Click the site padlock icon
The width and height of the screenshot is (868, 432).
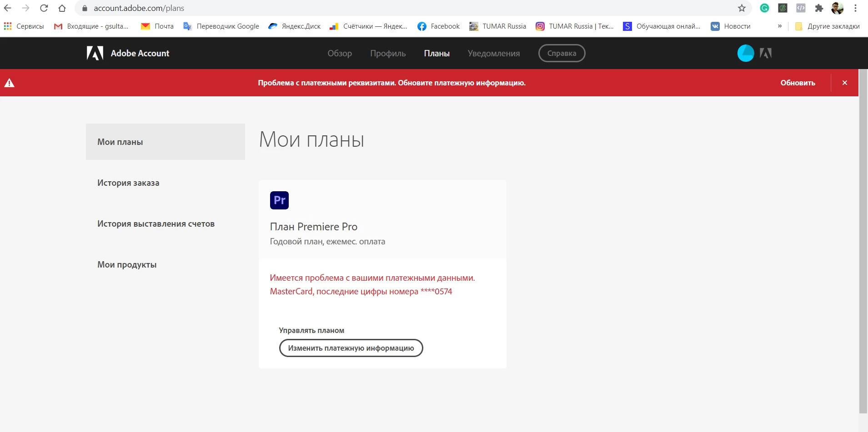(x=85, y=8)
